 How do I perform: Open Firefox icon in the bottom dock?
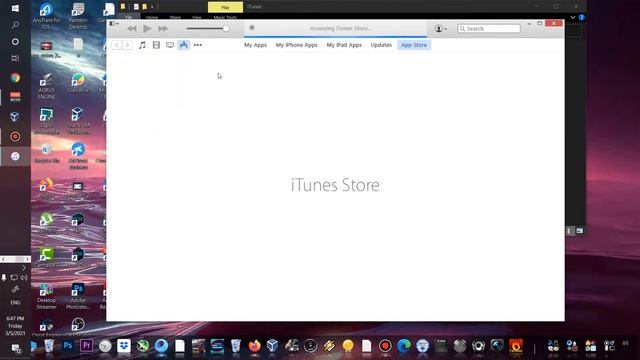coord(255,346)
